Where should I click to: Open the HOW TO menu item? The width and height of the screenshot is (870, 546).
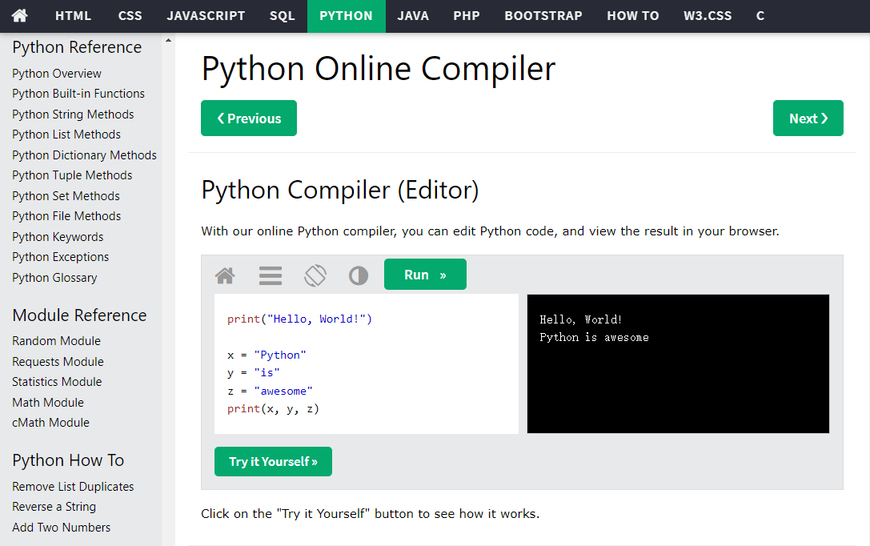pyautogui.click(x=633, y=16)
